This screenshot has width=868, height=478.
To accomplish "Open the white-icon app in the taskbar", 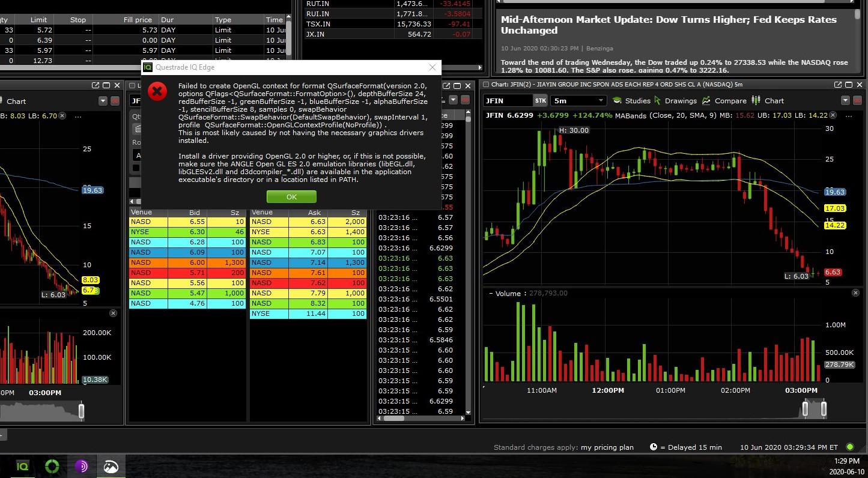I will point(111,466).
